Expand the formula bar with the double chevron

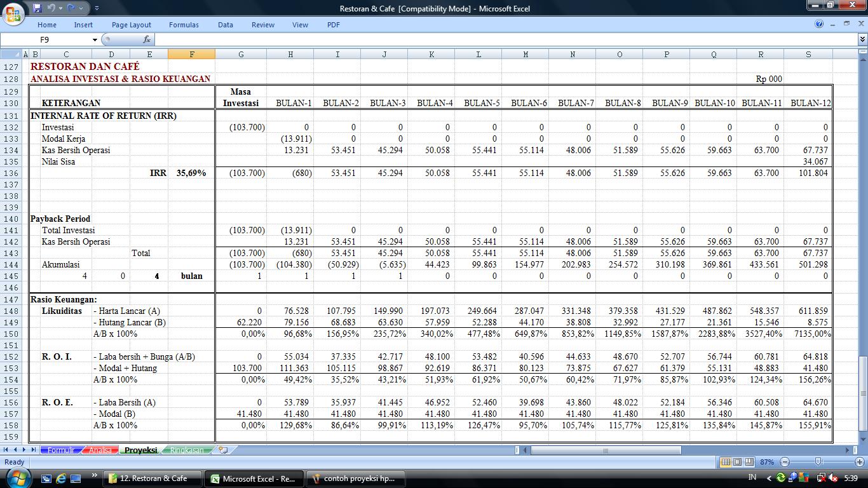pos(862,39)
